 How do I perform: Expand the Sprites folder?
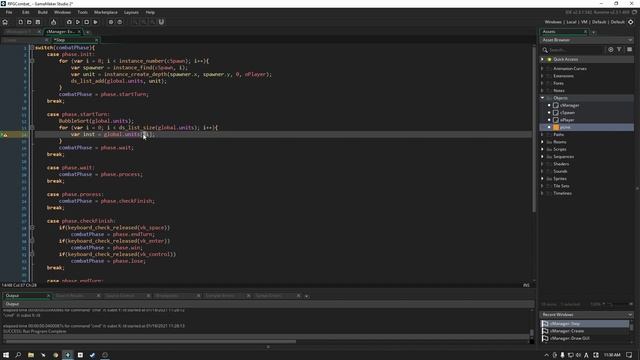(x=542, y=179)
